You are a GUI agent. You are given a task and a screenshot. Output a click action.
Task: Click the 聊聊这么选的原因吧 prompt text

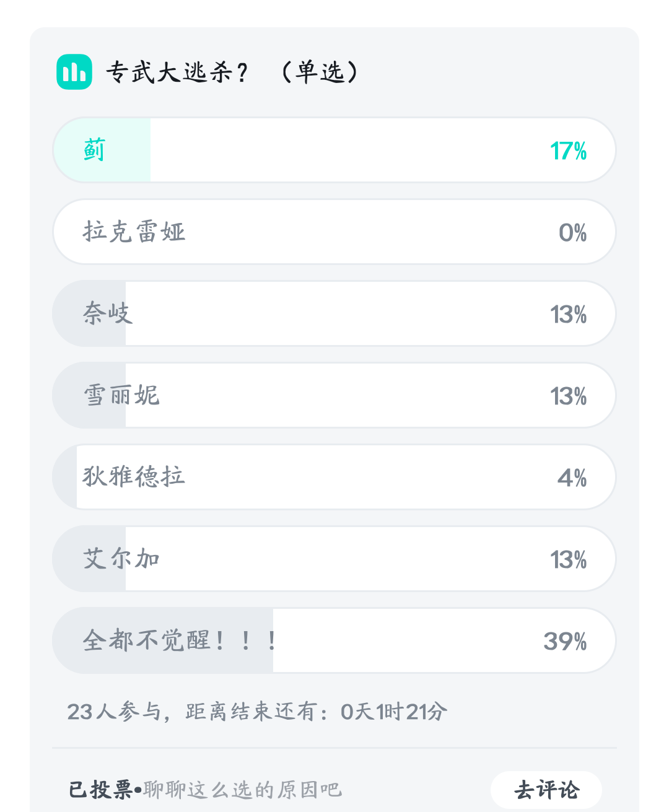[x=242, y=790]
